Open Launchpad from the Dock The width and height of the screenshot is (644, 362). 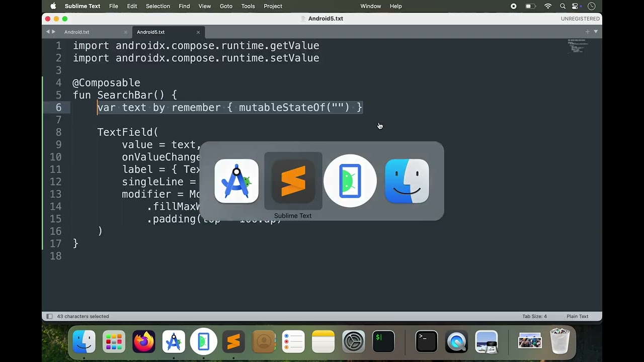pyautogui.click(x=114, y=342)
